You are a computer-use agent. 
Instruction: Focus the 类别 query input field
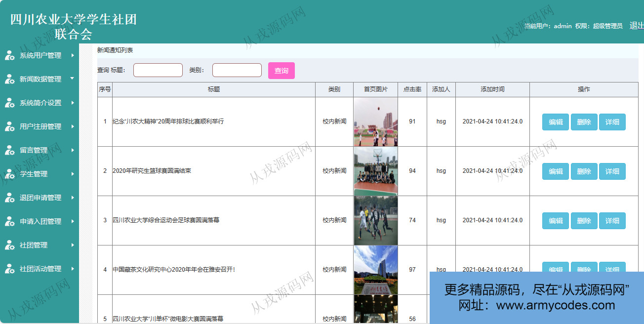coord(237,70)
